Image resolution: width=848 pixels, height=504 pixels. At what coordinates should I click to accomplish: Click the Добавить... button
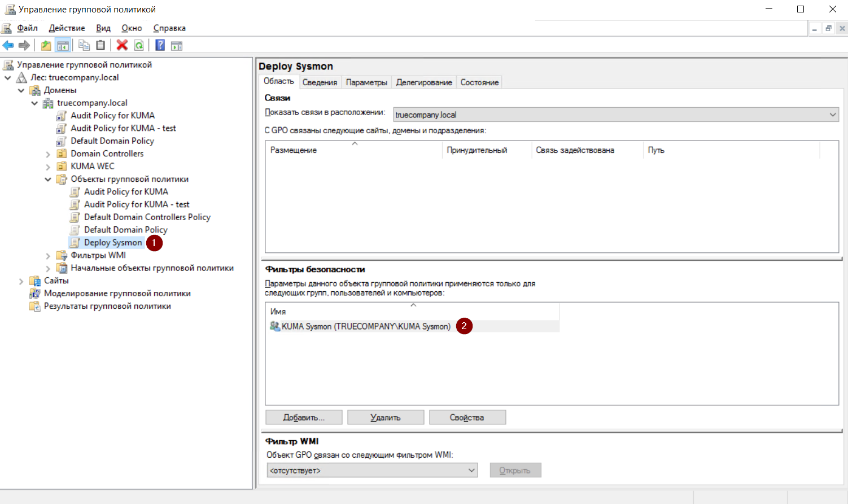304,418
